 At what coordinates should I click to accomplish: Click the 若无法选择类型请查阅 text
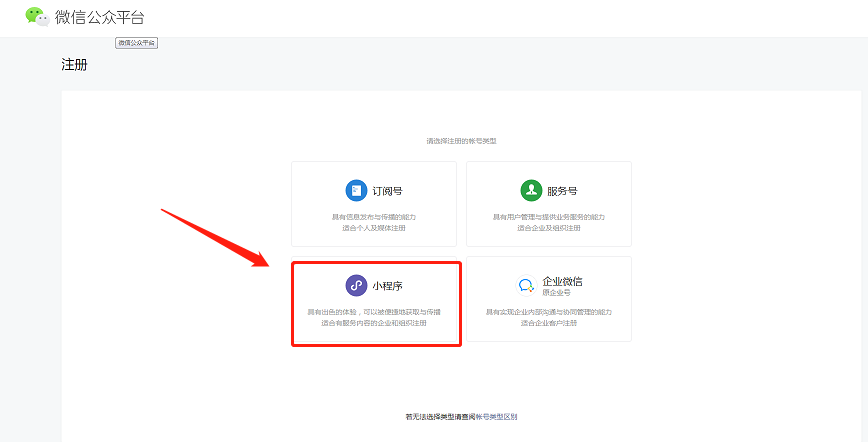[441, 417]
